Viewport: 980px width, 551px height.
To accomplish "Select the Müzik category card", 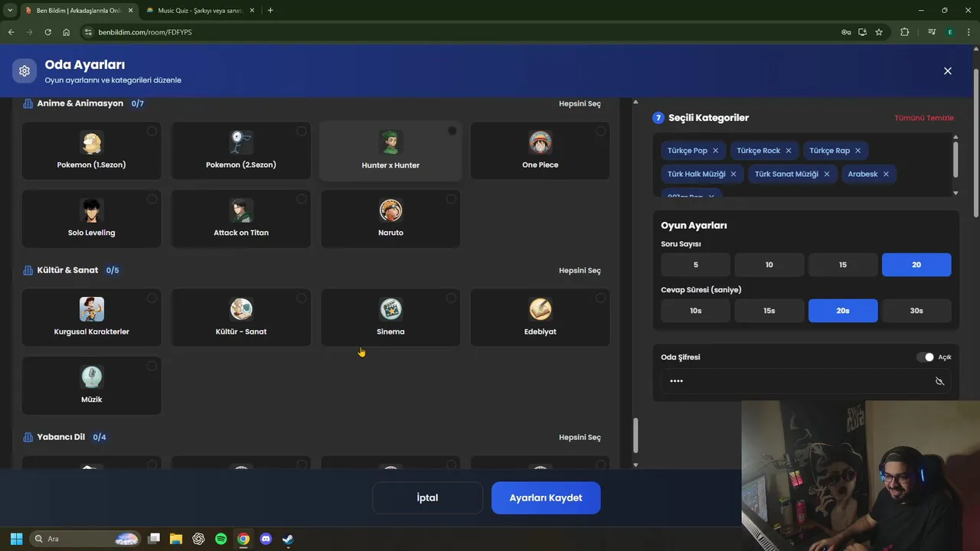I will coord(92,386).
